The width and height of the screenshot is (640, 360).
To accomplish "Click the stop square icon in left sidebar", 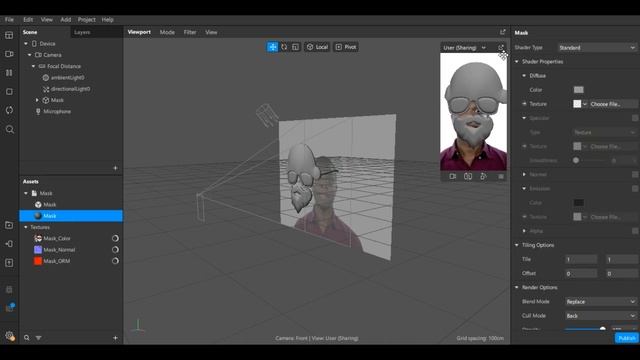I will pos(9,91).
